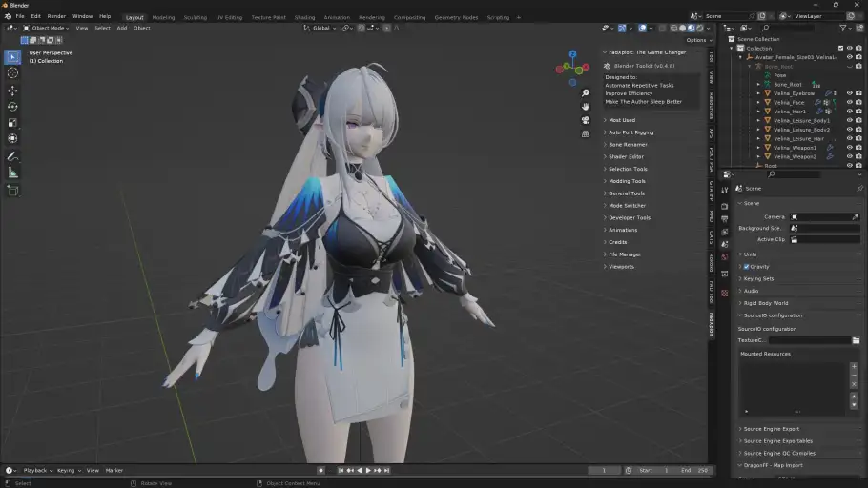
Task: Switch to the Shading workspace tab
Action: click(x=304, y=18)
